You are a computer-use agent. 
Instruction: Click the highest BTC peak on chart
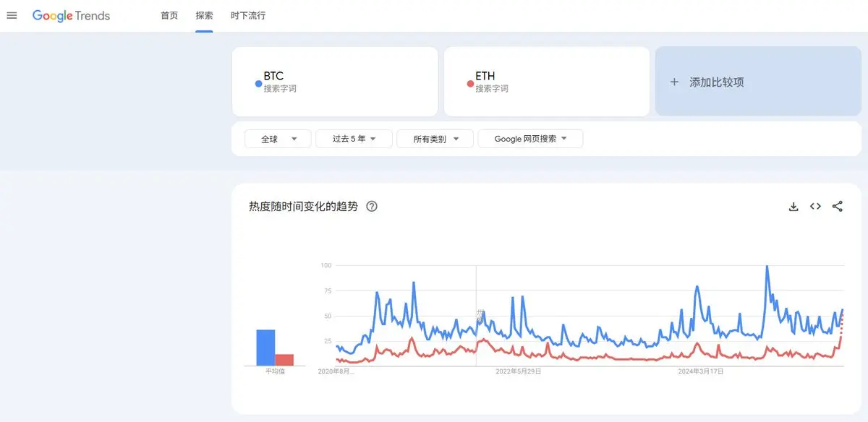point(767,267)
